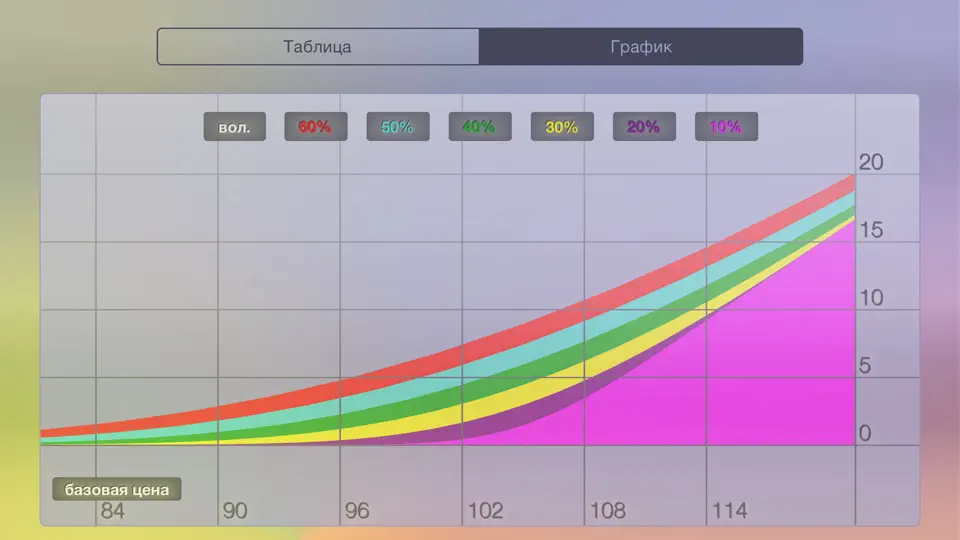Click the x-axis label 108

607,511
